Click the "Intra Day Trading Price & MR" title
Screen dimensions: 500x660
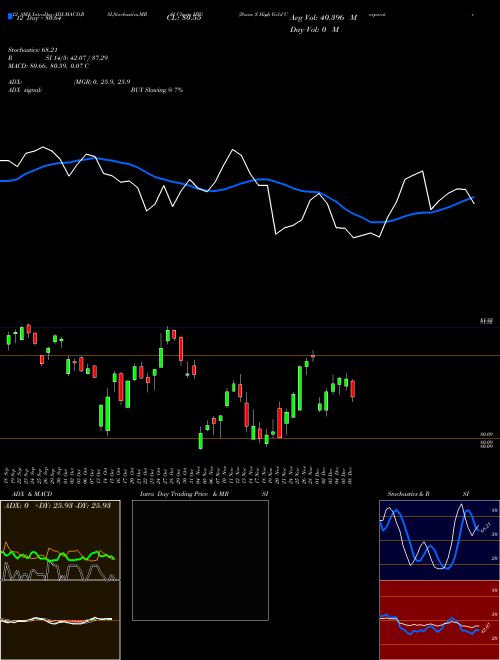click(x=184, y=494)
